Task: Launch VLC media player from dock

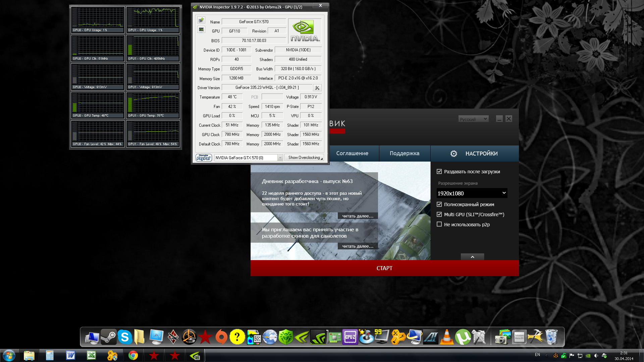Action: [446, 337]
